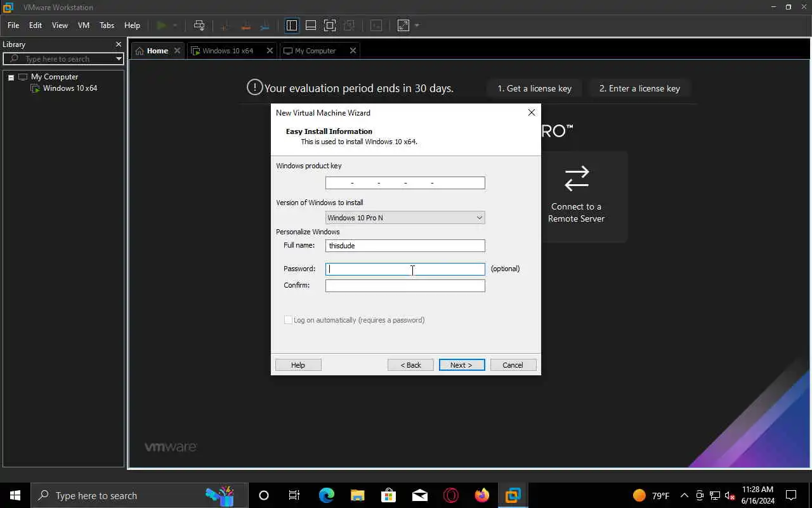Click the wizard Help button
This screenshot has height=508, width=812.
[x=298, y=365]
